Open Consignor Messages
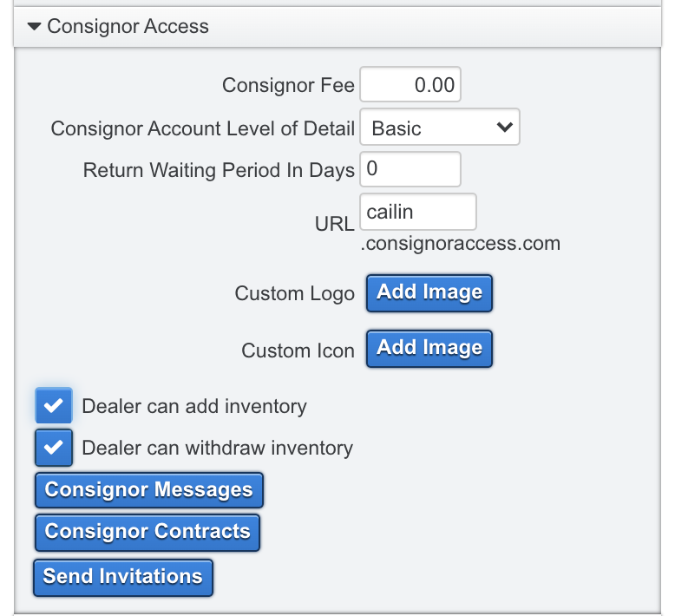The width and height of the screenshot is (675, 616). click(x=148, y=490)
